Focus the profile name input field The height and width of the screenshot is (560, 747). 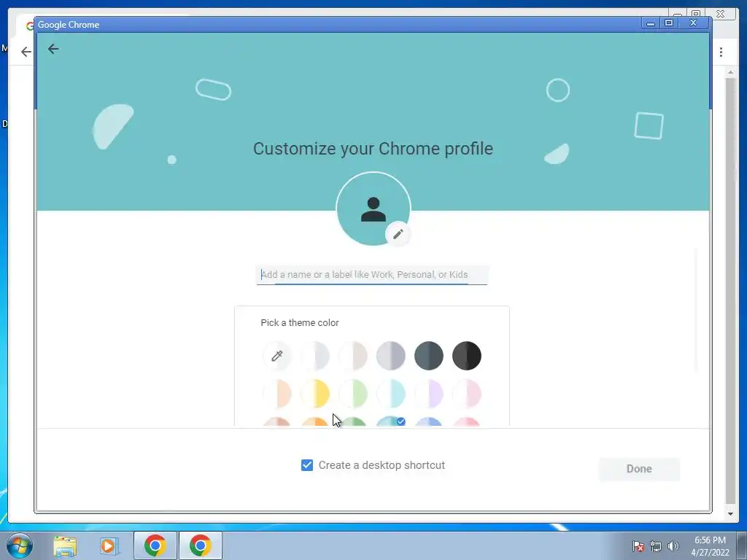372,275
